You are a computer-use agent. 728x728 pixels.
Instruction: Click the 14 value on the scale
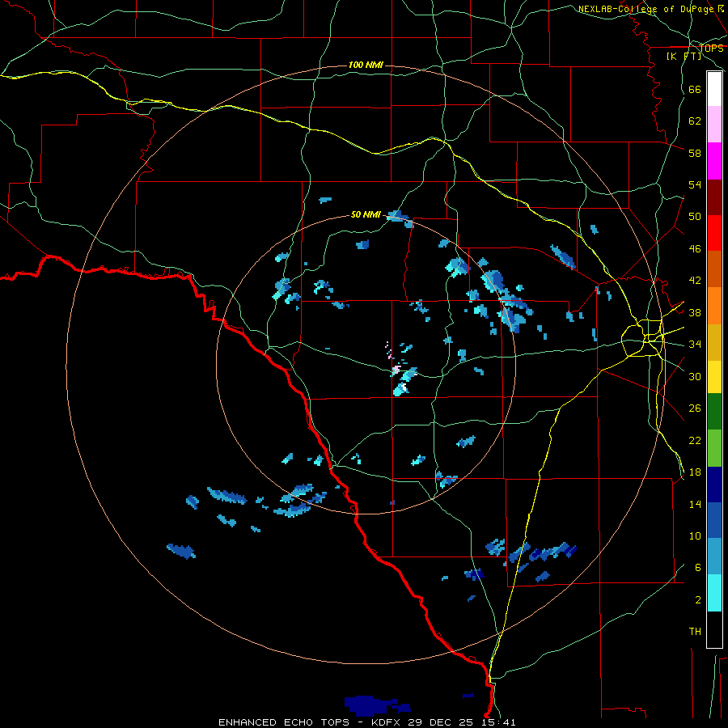(x=695, y=504)
